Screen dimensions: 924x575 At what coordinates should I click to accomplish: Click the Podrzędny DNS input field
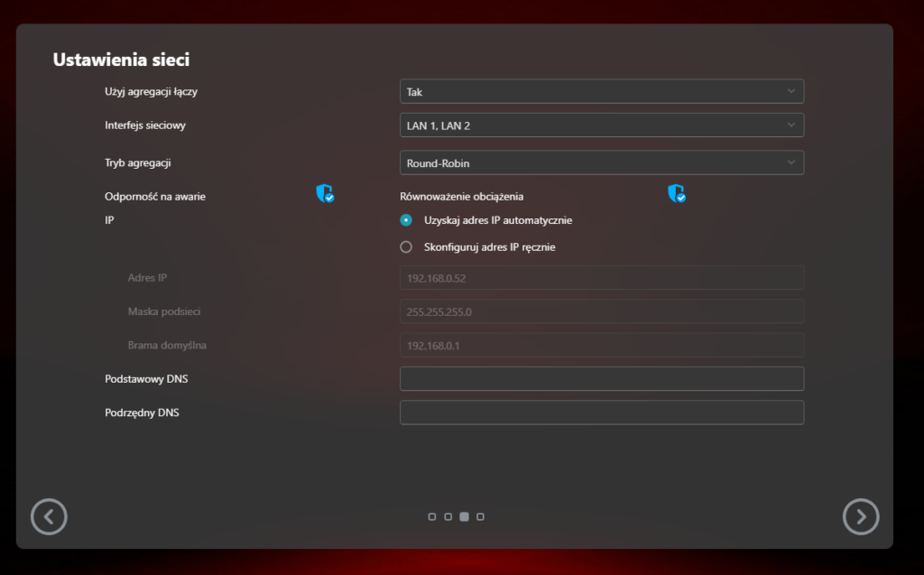pyautogui.click(x=602, y=413)
